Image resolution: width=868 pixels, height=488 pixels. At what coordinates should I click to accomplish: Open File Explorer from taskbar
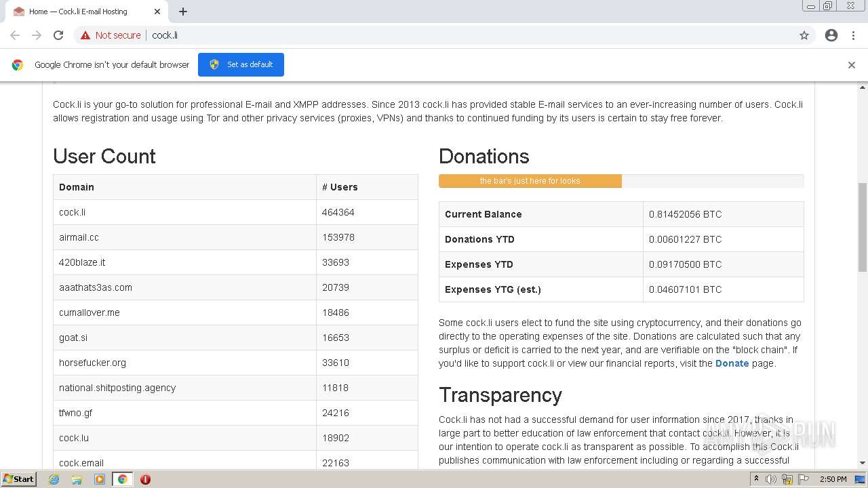click(x=77, y=479)
